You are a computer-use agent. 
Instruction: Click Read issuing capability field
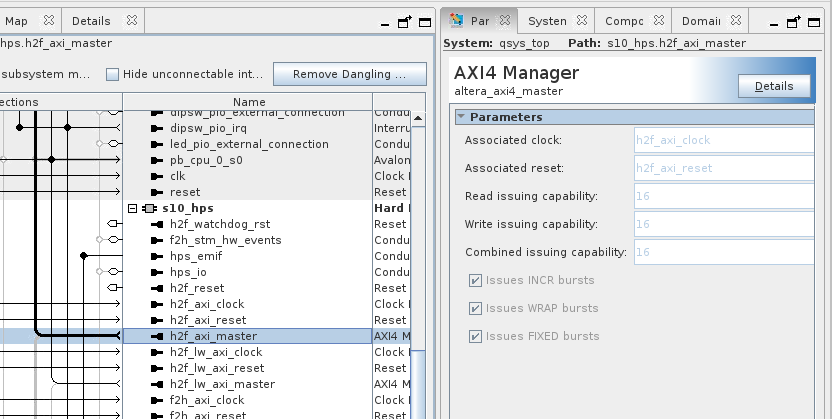[x=722, y=196]
